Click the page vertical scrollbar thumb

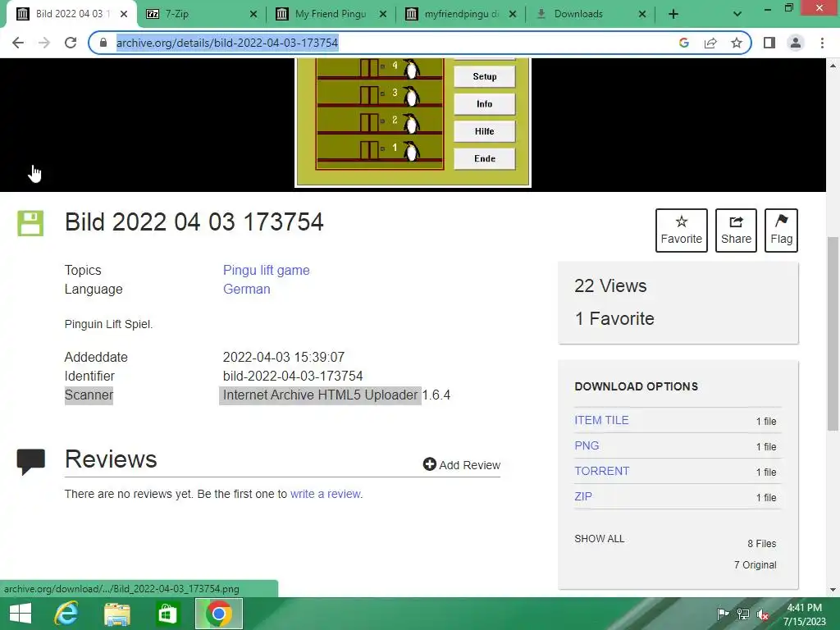point(833,333)
